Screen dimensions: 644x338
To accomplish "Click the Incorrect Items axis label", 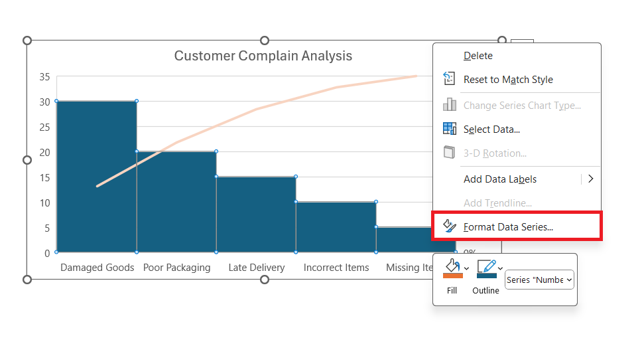I will 336,267.
